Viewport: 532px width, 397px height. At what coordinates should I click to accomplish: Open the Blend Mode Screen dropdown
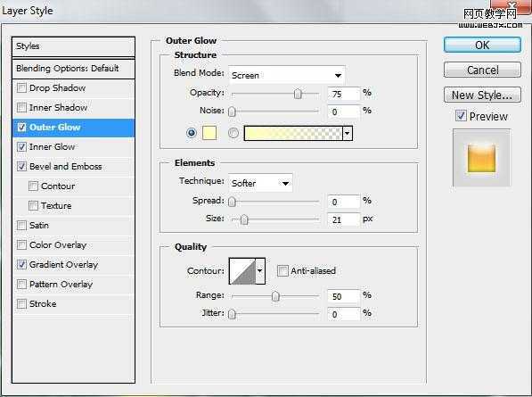[287, 75]
